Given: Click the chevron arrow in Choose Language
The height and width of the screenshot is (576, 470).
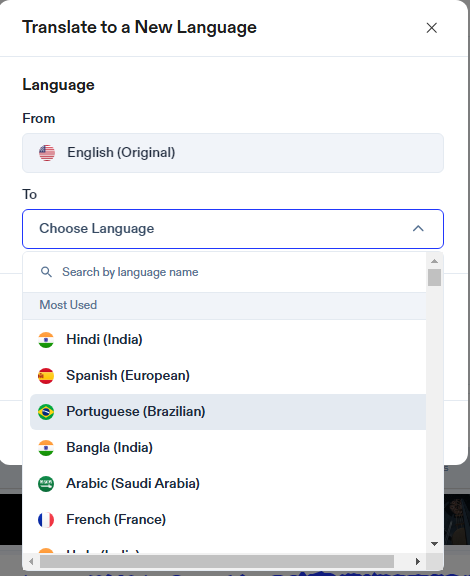Looking at the screenshot, I should click(x=418, y=228).
